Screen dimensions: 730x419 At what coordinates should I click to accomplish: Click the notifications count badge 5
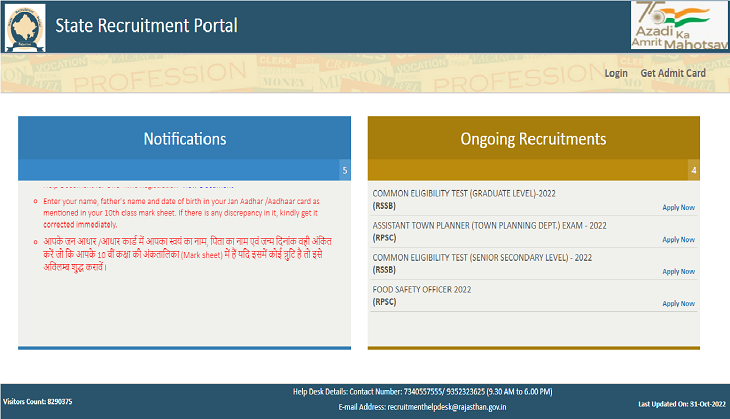click(x=345, y=170)
